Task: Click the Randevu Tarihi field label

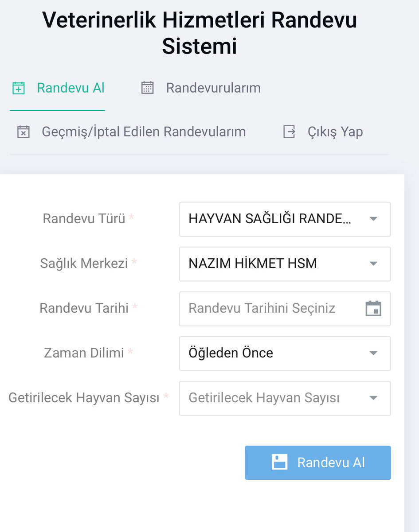Action: [84, 308]
